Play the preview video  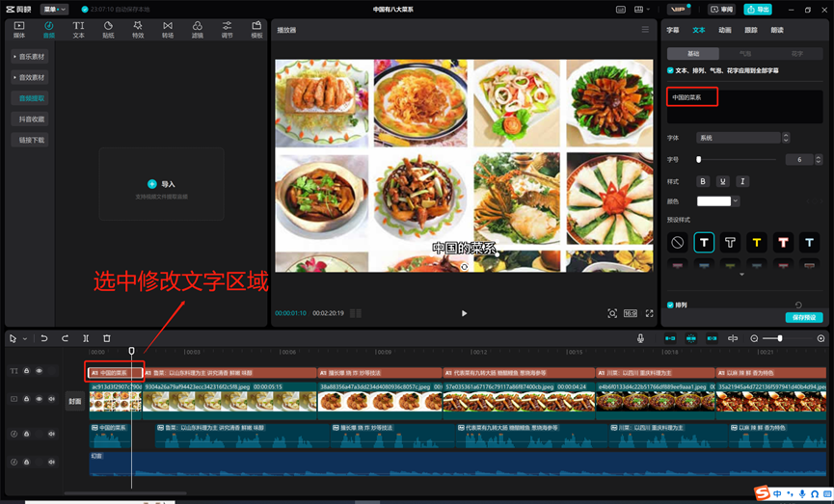click(465, 313)
